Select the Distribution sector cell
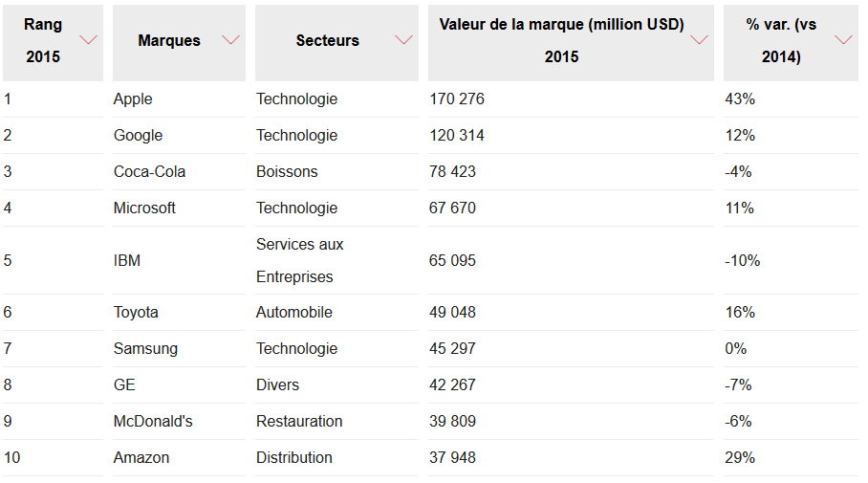Image resolution: width=868 pixels, height=483 pixels. tap(294, 458)
